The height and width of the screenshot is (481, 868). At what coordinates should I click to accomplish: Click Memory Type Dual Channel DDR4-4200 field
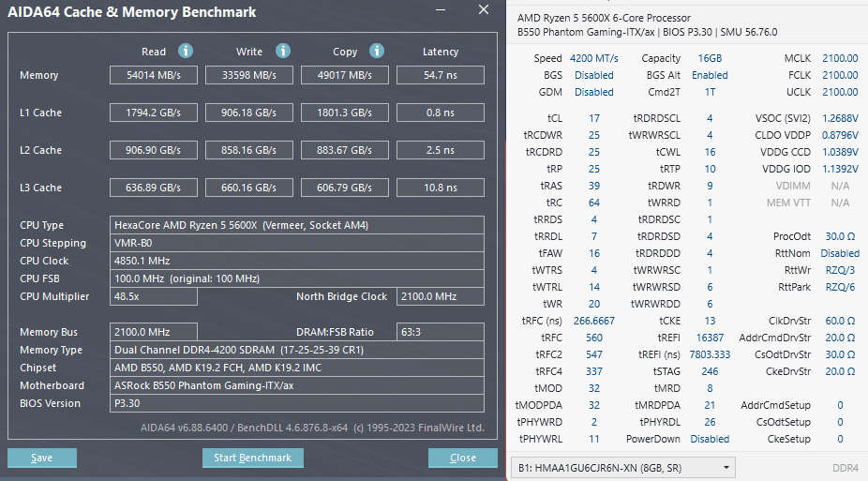(297, 350)
